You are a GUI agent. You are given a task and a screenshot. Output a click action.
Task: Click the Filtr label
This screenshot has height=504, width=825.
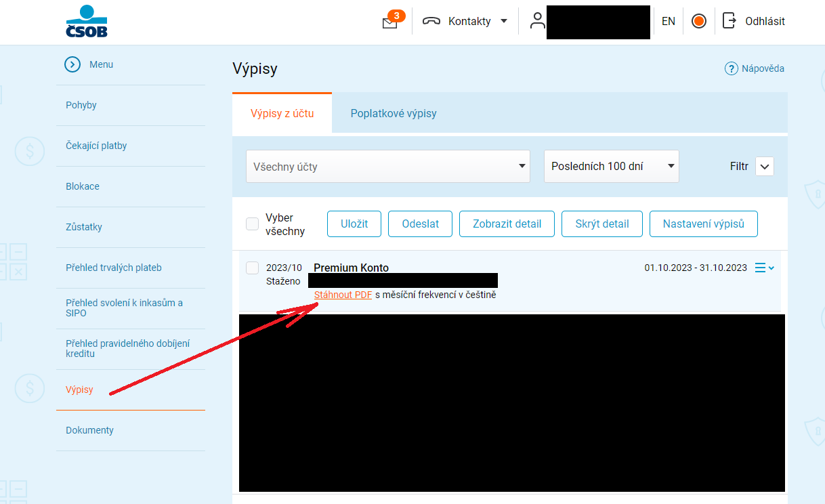(x=739, y=166)
